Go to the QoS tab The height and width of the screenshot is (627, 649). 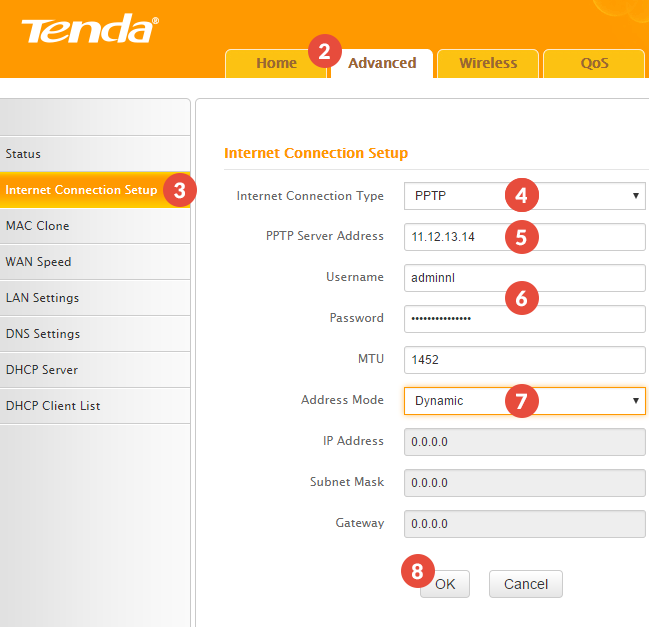(x=594, y=63)
